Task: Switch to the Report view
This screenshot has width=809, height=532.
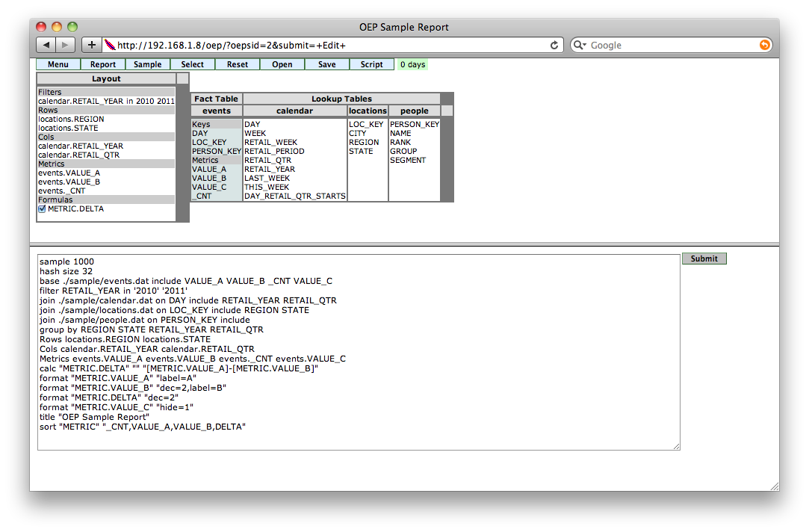Action: tap(102, 64)
